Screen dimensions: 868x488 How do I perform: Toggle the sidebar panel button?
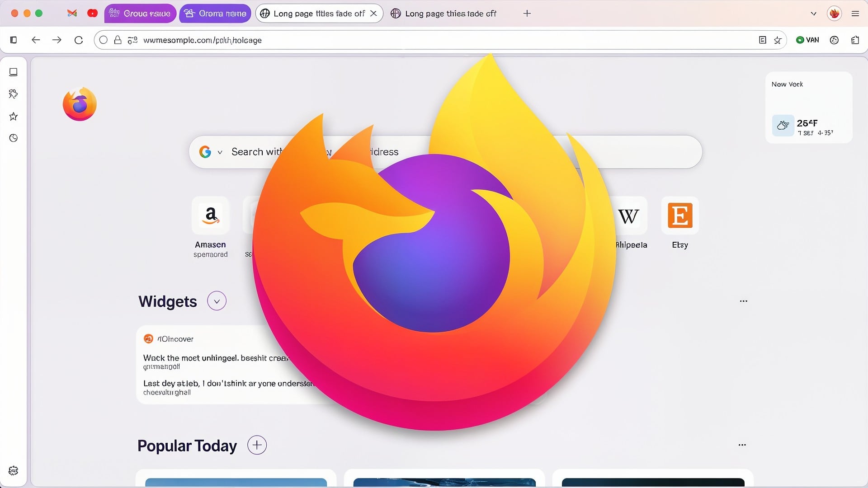(14, 40)
